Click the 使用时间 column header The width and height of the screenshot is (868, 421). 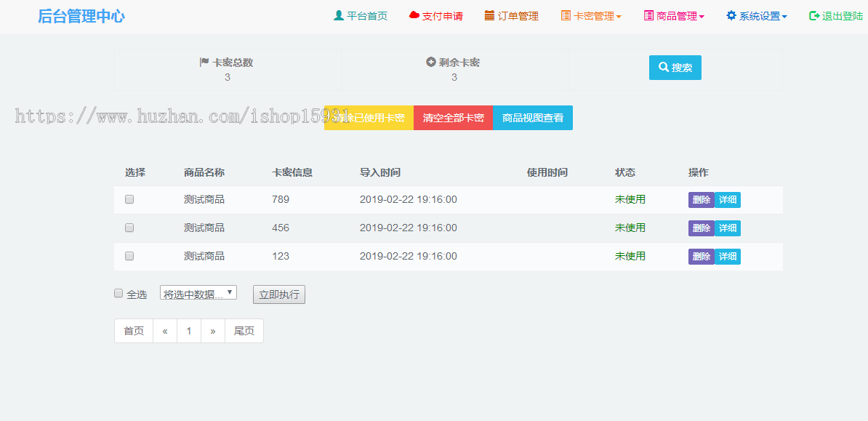coord(547,172)
